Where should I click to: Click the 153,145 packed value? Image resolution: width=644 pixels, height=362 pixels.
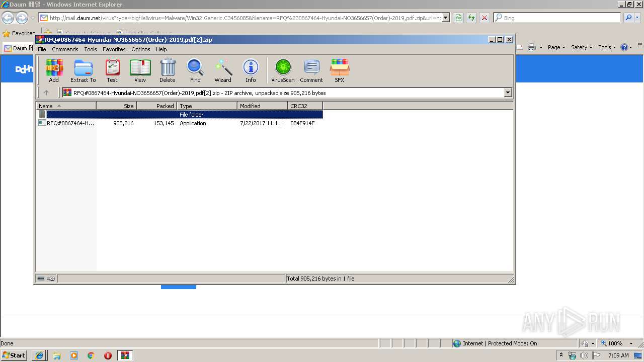point(164,123)
